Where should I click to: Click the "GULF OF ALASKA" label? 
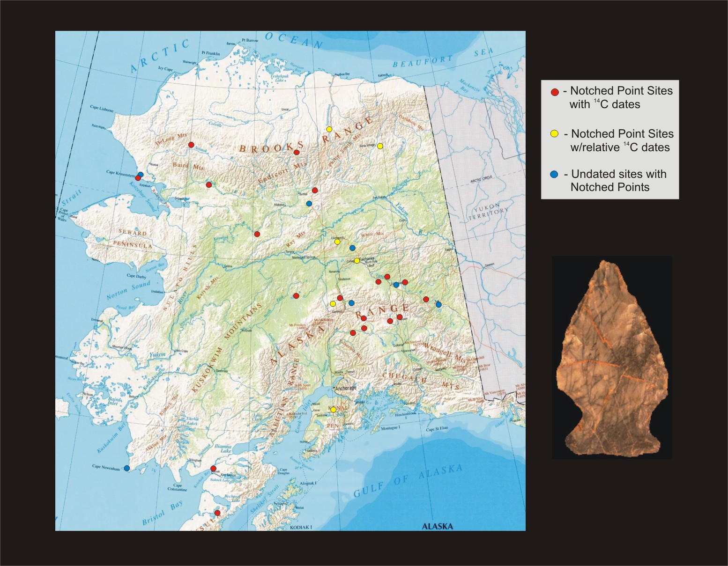coord(408,481)
